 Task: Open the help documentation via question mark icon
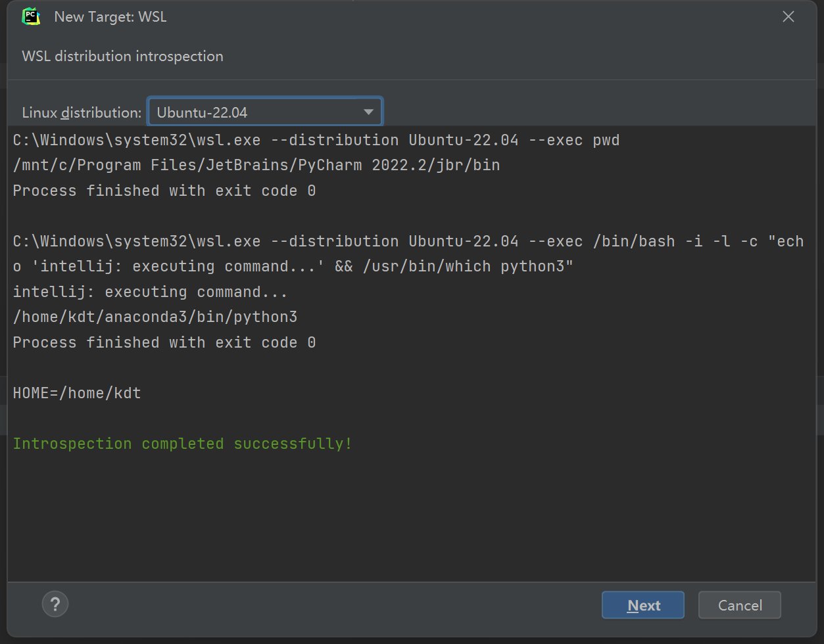(55, 603)
